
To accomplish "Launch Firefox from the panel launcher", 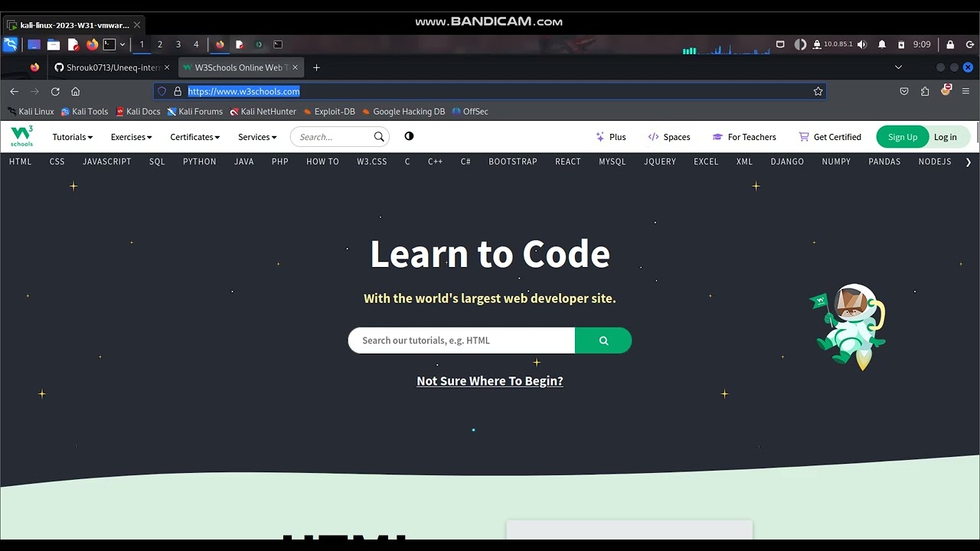I will (92, 44).
